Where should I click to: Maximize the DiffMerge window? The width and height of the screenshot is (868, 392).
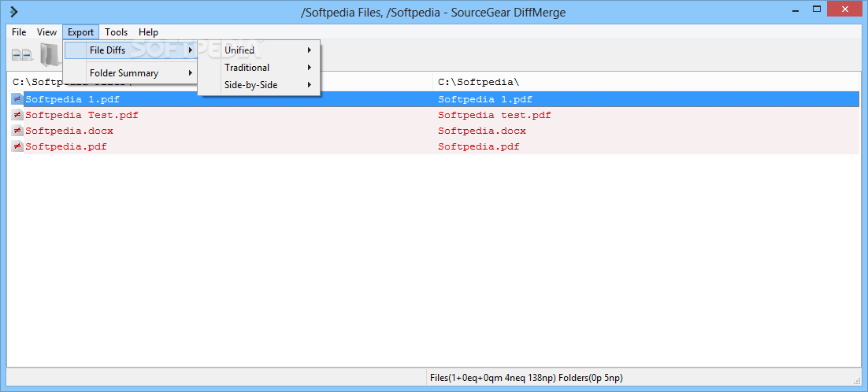817,9
